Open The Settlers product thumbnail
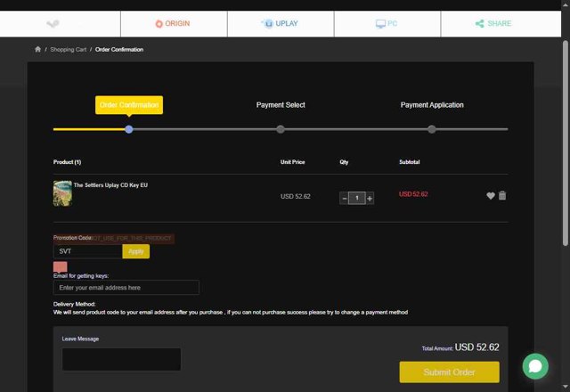The height and width of the screenshot is (392, 570). coord(62,193)
